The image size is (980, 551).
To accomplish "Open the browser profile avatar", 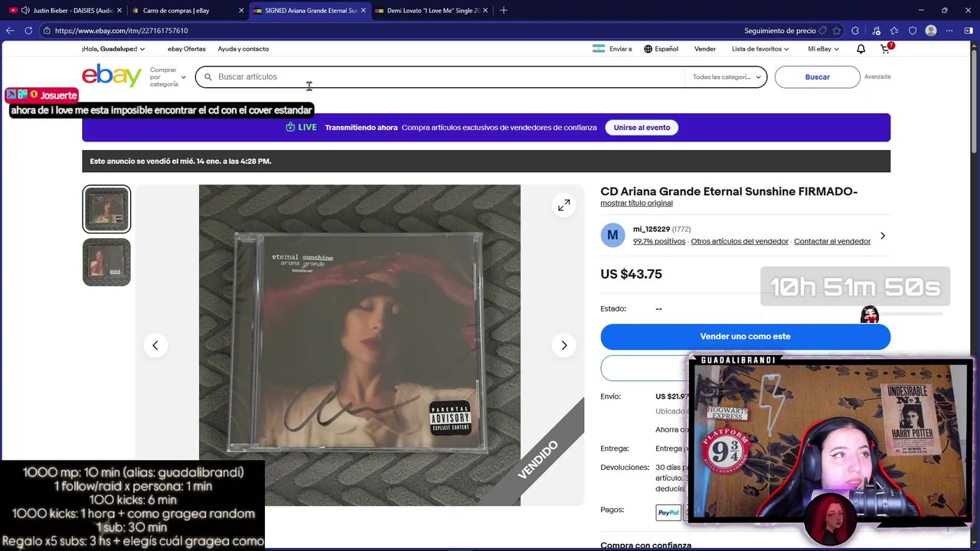I will coord(931,31).
